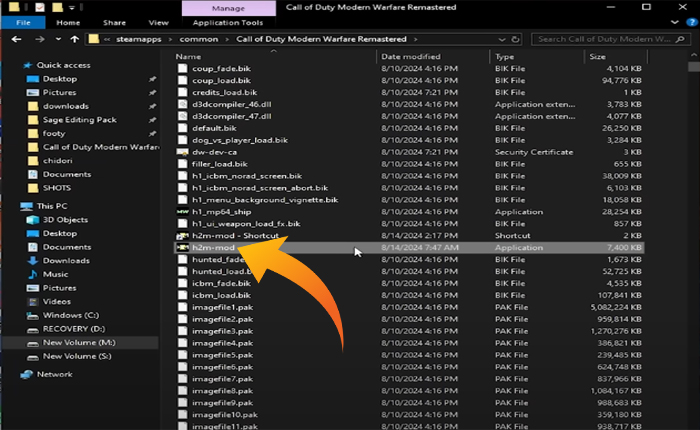Sort by the Size column header
The image size is (700, 430).
[x=597, y=57]
